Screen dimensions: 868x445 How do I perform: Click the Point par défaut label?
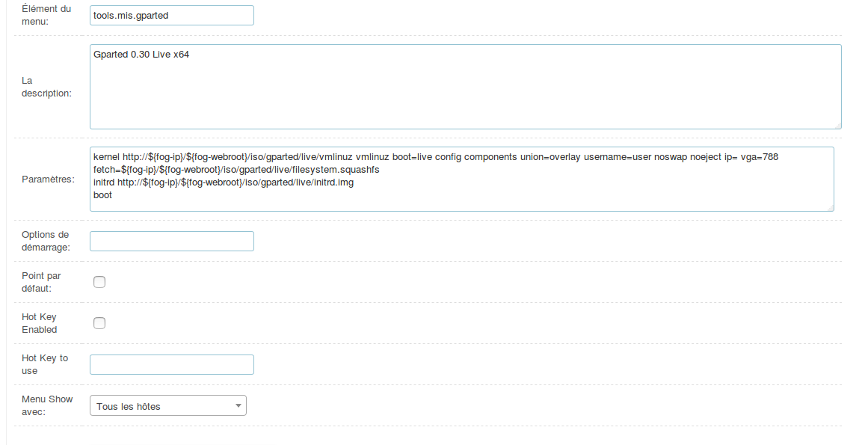pyautogui.click(x=41, y=282)
